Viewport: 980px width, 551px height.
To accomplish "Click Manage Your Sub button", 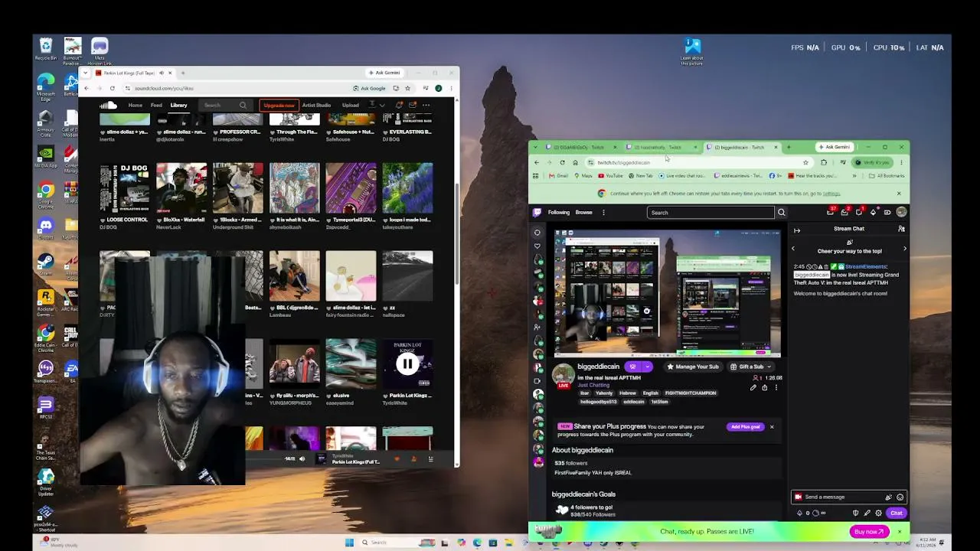I will point(693,367).
